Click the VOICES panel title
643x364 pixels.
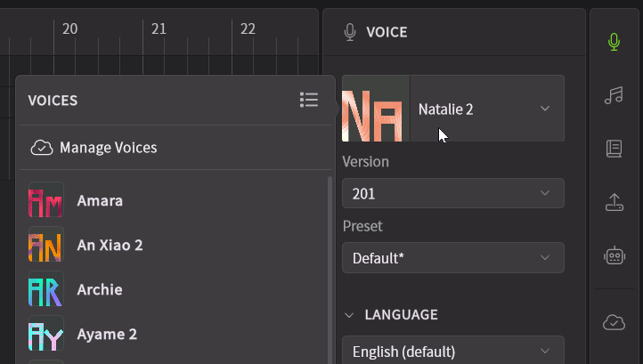coord(53,101)
